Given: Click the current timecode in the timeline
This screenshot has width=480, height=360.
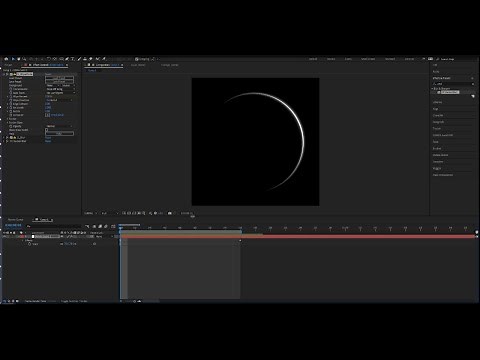Looking at the screenshot, I should coord(13,225).
